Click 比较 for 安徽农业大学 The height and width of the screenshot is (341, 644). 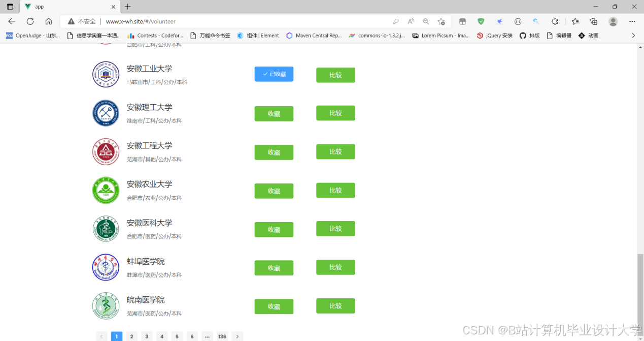(x=335, y=190)
